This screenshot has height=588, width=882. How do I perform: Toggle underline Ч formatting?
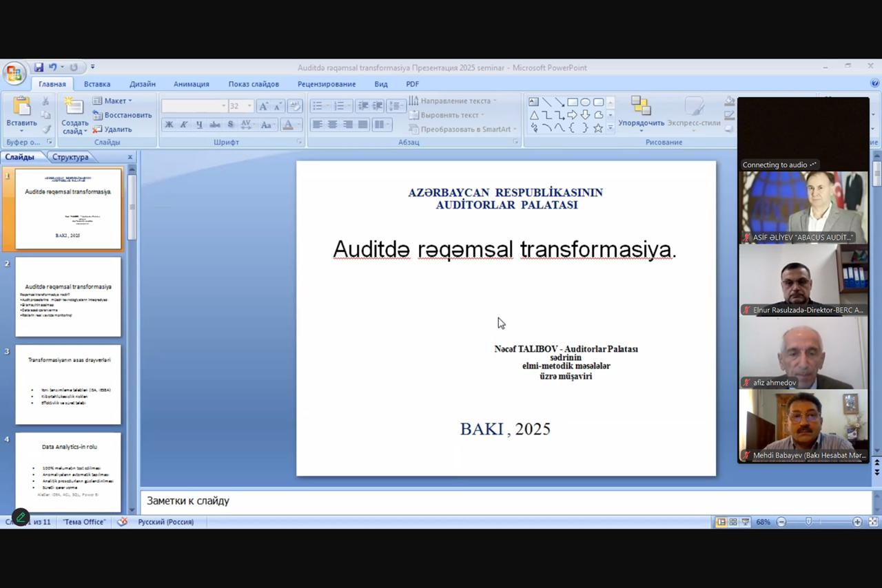(199, 125)
